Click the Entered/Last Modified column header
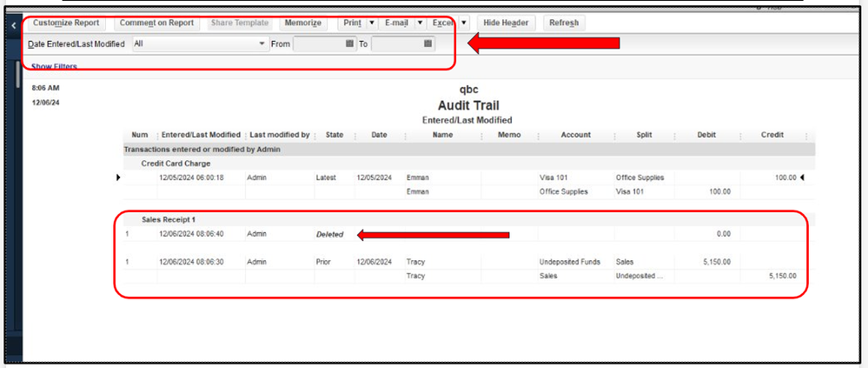Image resolution: width=868 pixels, height=368 pixels. pyautogui.click(x=201, y=135)
